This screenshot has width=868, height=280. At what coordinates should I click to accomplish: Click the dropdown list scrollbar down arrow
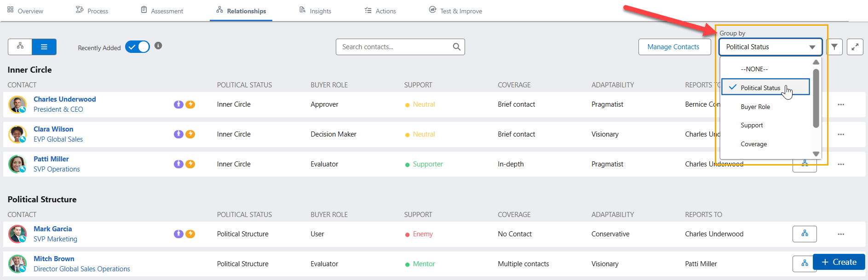pyautogui.click(x=816, y=154)
